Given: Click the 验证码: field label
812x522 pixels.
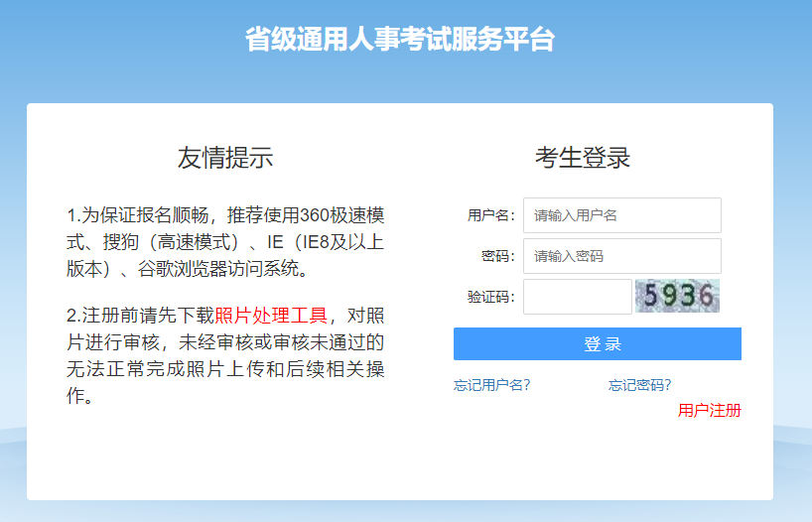Looking at the screenshot, I should 491,297.
